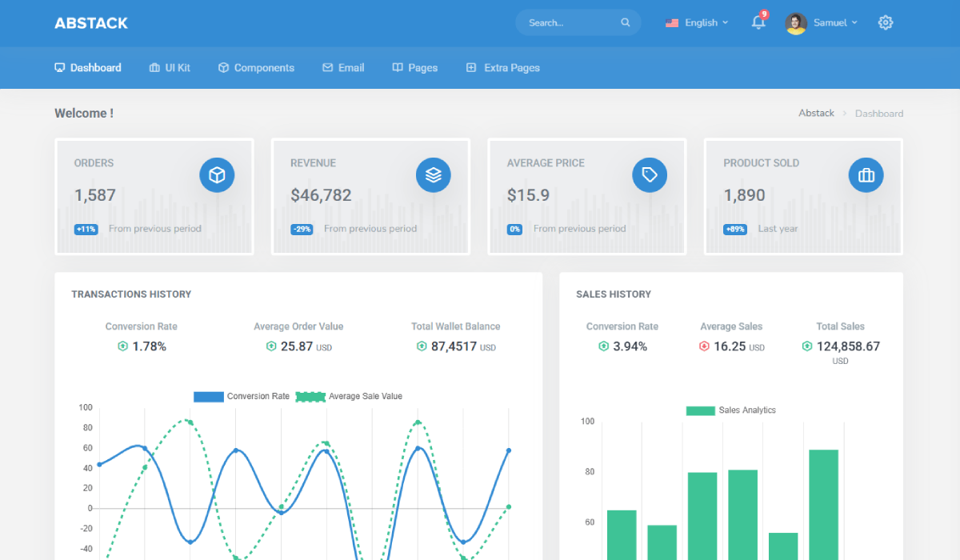Viewport: 960px width, 560px height.
Task: Toggle Average Sale Value legend
Action: tap(349, 396)
